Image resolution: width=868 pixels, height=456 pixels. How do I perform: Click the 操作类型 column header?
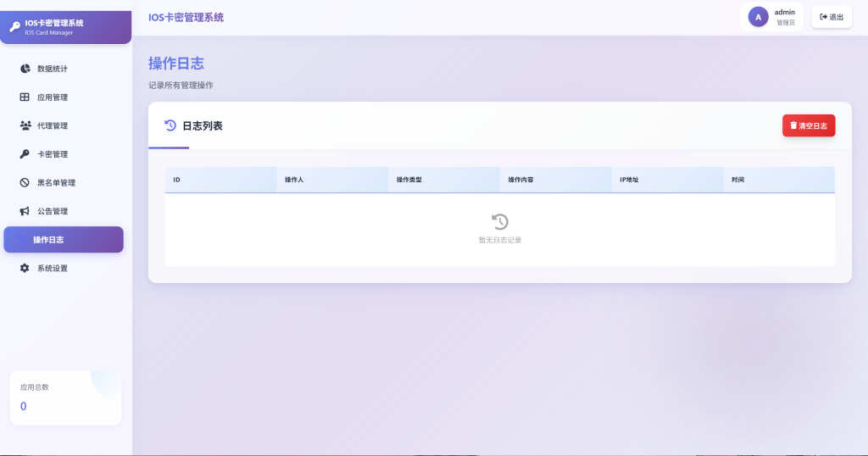(409, 180)
